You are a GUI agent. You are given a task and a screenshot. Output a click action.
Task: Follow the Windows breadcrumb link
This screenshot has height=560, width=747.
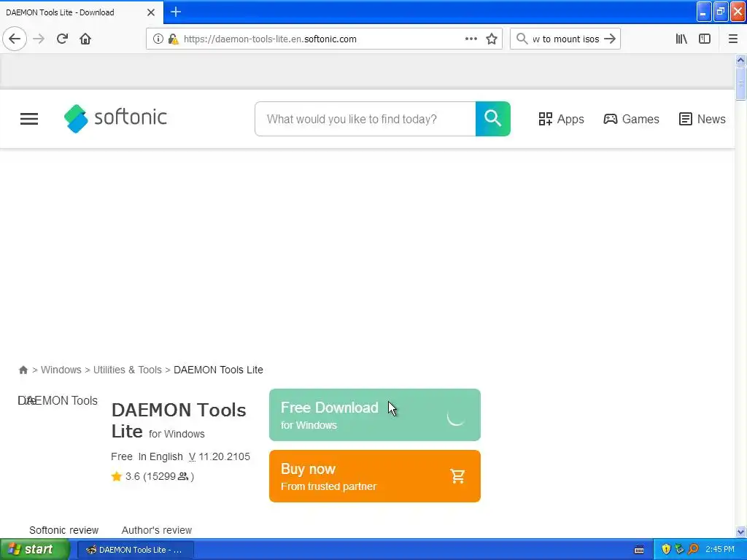[x=61, y=370]
